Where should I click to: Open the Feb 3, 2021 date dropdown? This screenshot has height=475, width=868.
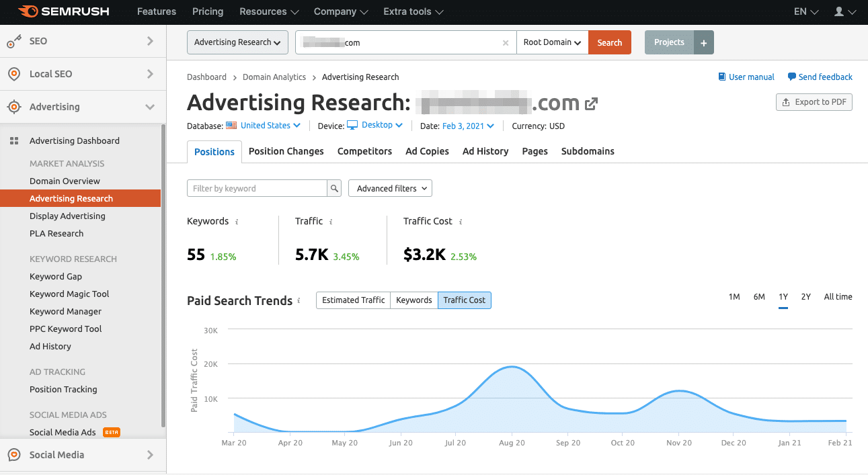click(x=469, y=126)
